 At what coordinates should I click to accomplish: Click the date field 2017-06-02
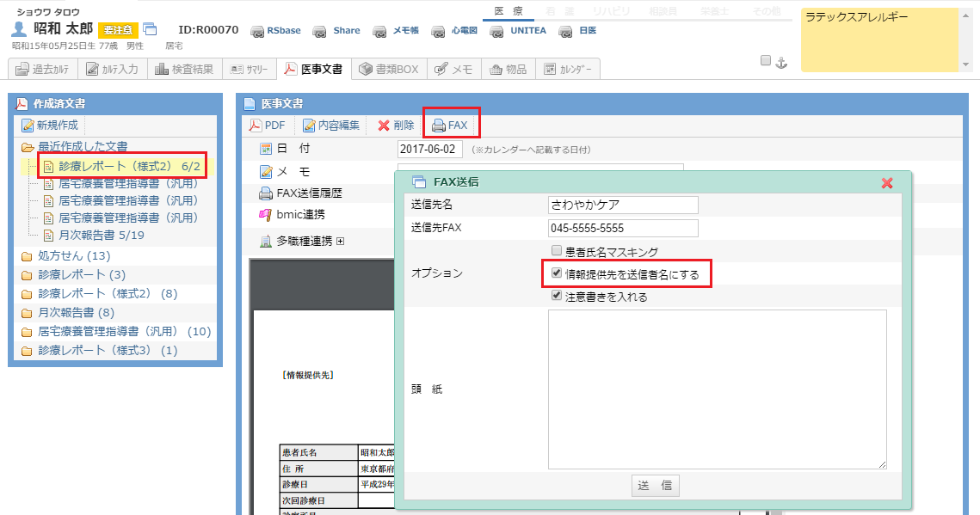click(430, 150)
